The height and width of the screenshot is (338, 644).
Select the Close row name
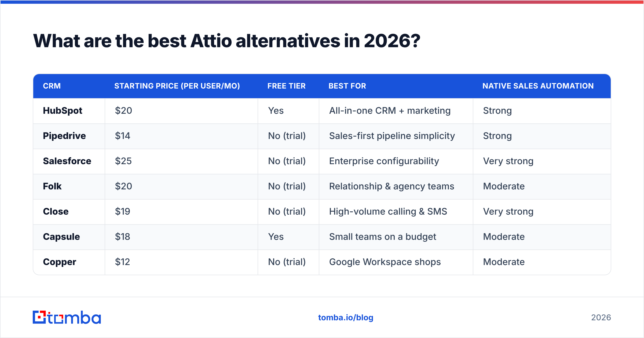pyautogui.click(x=56, y=211)
